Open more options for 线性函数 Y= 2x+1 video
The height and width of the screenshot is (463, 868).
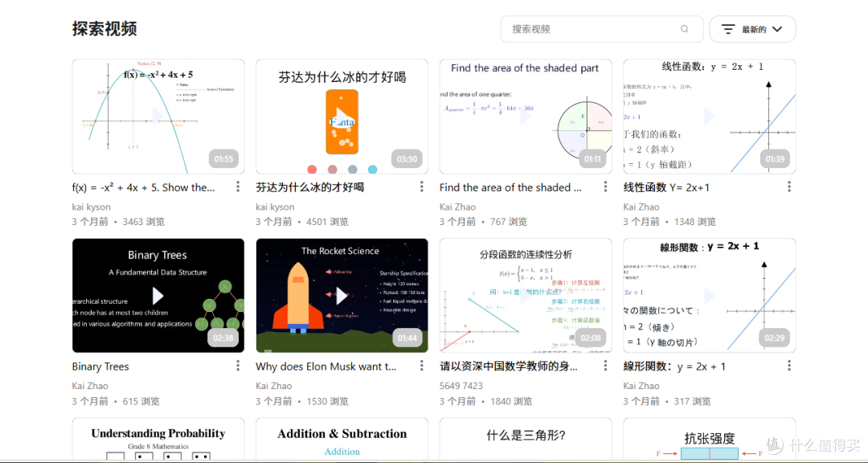789,186
